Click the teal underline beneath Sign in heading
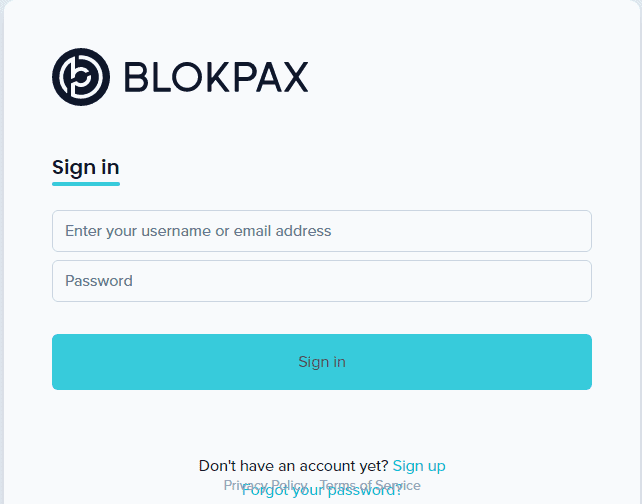Screen dimensions: 642x504 click(x=86, y=184)
